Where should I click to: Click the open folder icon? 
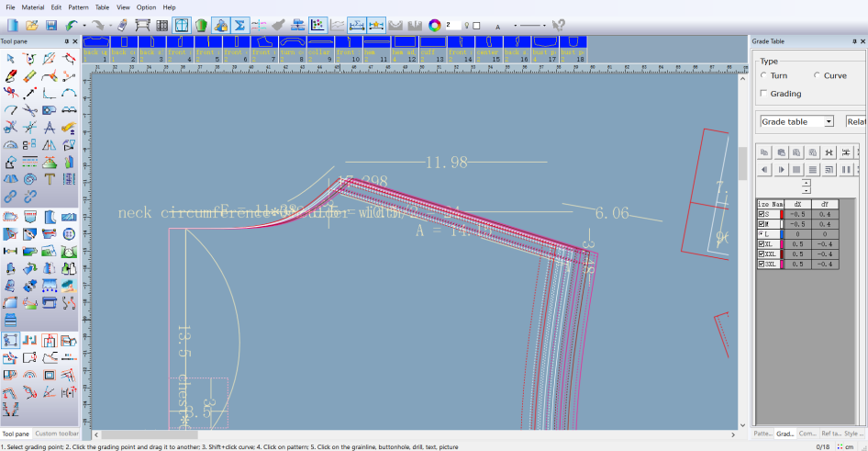[x=31, y=25]
